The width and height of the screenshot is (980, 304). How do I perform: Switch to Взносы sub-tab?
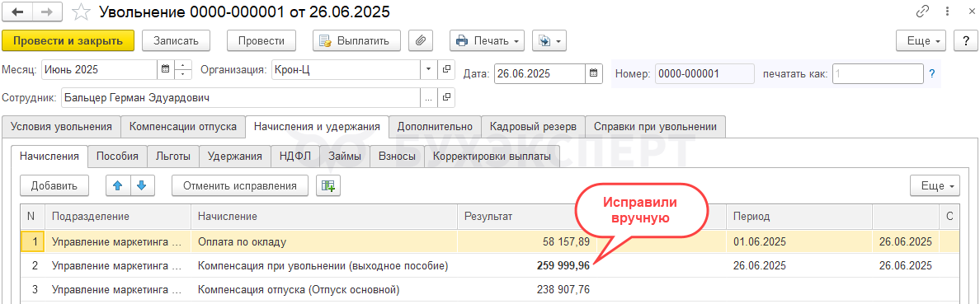click(x=397, y=156)
